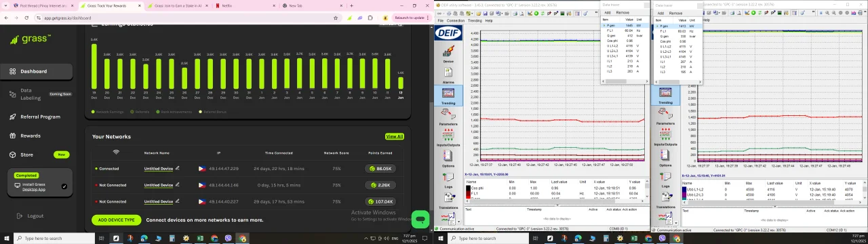
Task: Click the View All networks button
Action: pyautogui.click(x=395, y=136)
